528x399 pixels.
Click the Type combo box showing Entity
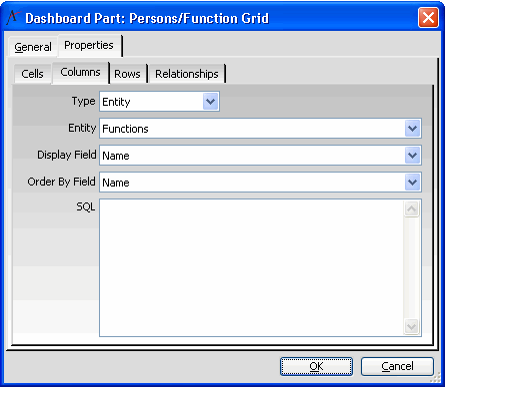click(160, 101)
